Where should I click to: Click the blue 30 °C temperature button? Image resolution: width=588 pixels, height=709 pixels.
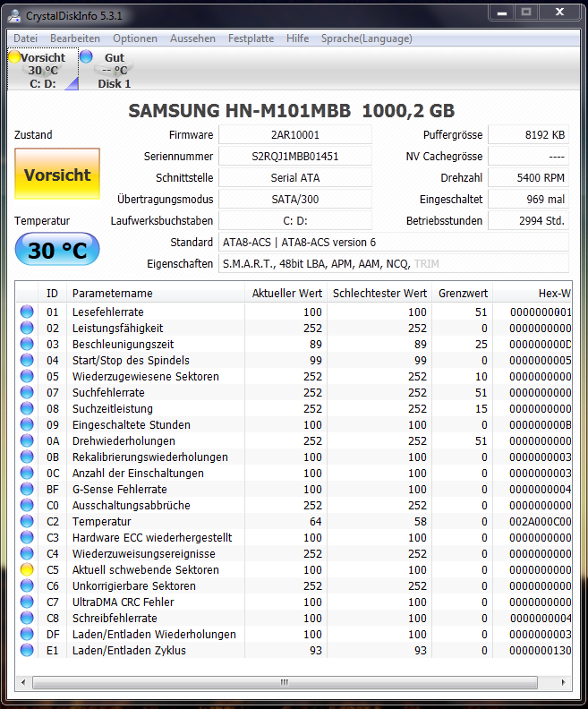click(57, 249)
